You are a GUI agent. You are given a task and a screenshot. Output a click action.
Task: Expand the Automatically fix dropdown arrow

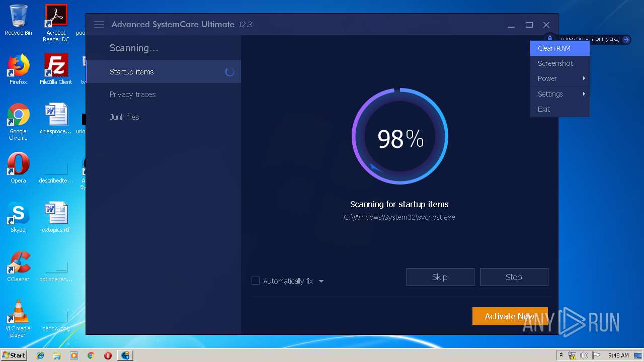(321, 281)
